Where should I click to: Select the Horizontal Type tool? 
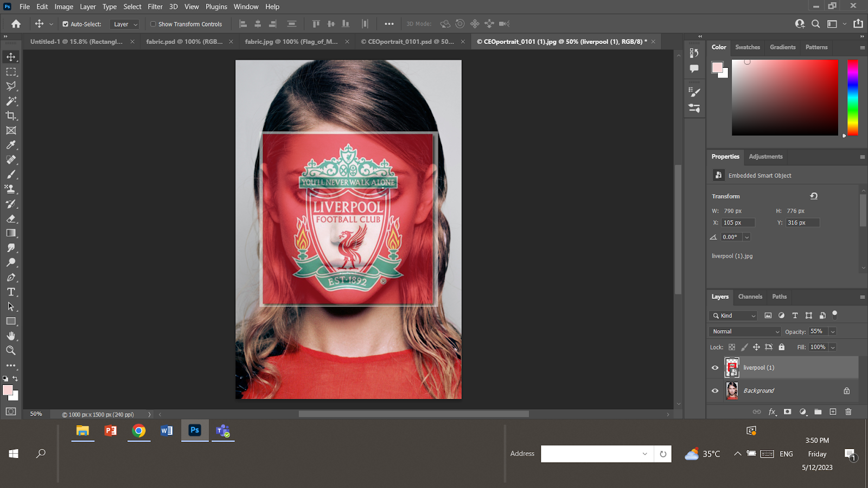[11, 292]
